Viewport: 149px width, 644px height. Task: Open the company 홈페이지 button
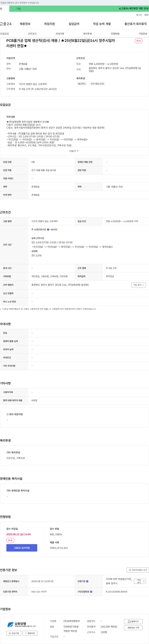[x=133, y=622]
